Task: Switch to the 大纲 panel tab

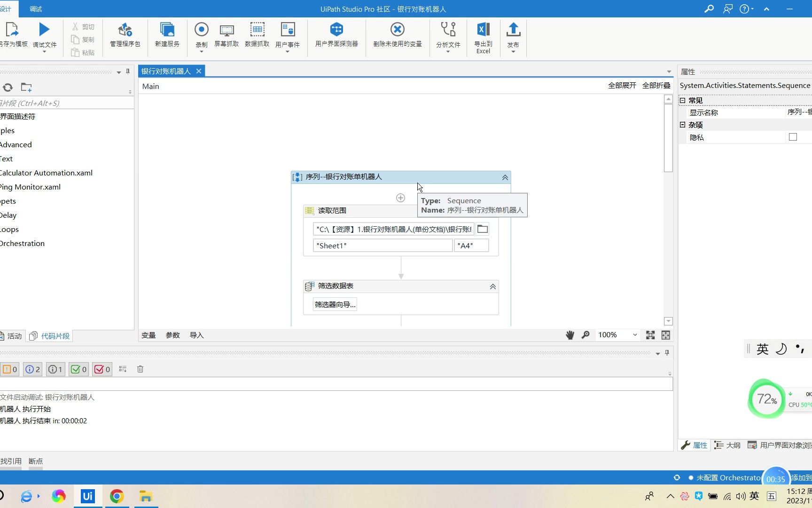Action: [x=727, y=445]
